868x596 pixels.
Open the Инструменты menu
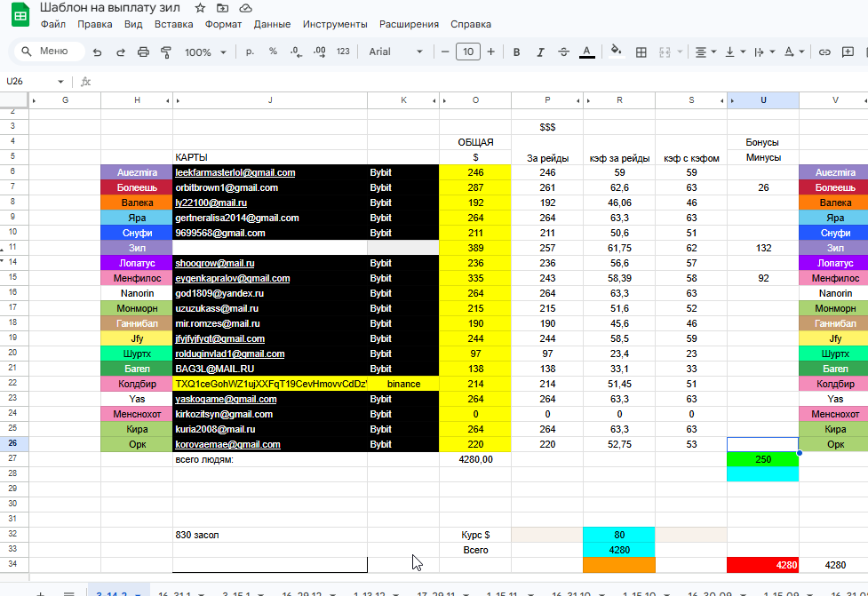coord(335,24)
